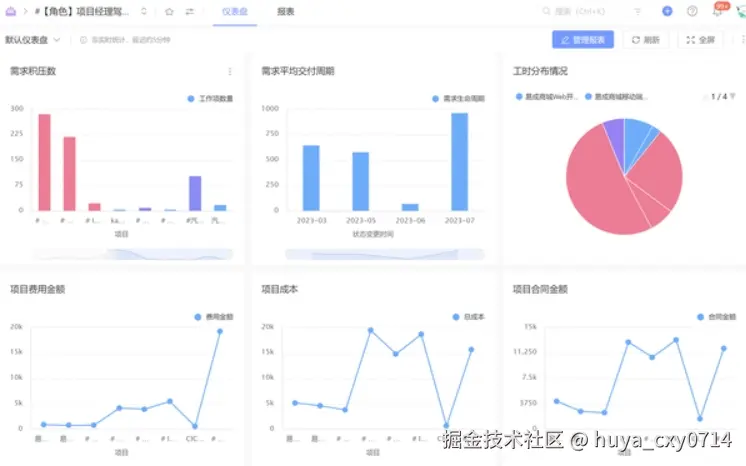Switch to the 报表 tab
The image size is (746, 466).
285,11
